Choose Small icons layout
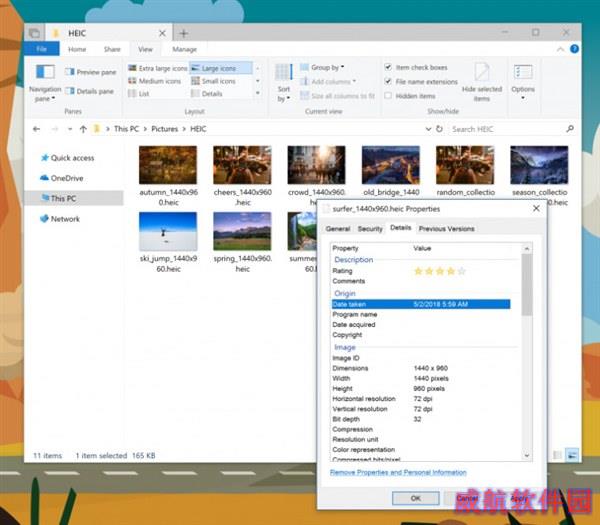 (x=214, y=81)
